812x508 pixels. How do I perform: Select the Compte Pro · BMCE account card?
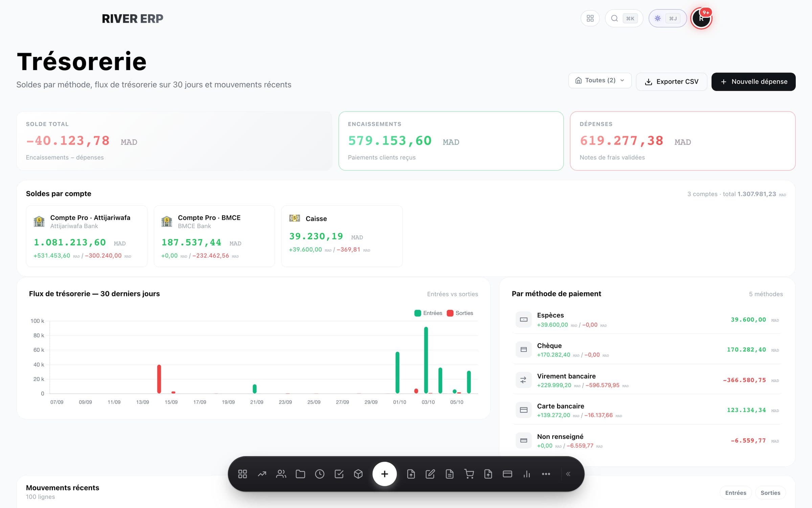pos(214,236)
